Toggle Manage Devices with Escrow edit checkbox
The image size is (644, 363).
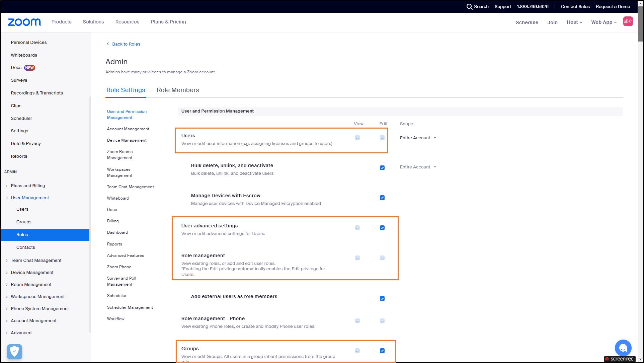[x=382, y=198]
